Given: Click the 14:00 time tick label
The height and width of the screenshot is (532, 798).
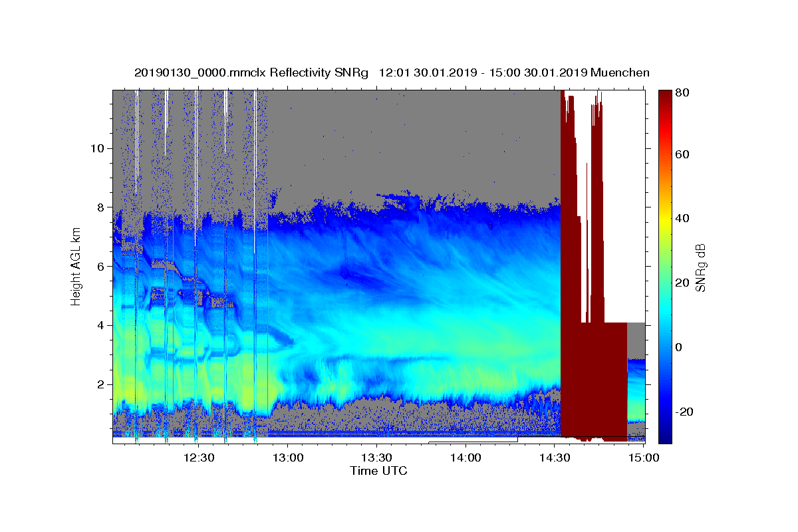Looking at the screenshot, I should pyautogui.click(x=465, y=458).
